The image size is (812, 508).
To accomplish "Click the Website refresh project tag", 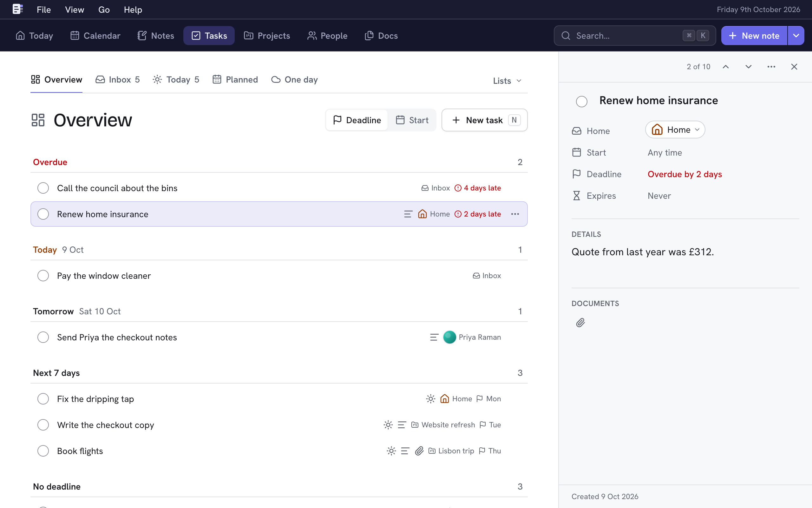I will (443, 425).
